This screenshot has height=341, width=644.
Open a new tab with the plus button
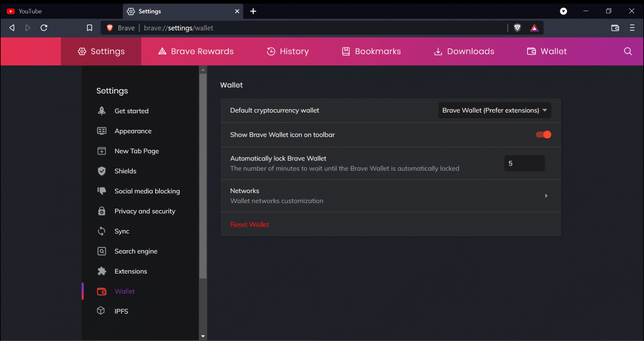[x=253, y=11]
